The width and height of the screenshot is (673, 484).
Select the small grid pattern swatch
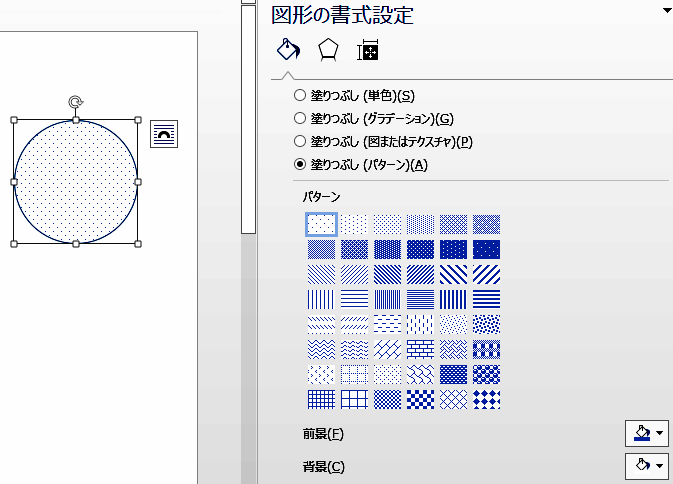[x=321, y=399]
